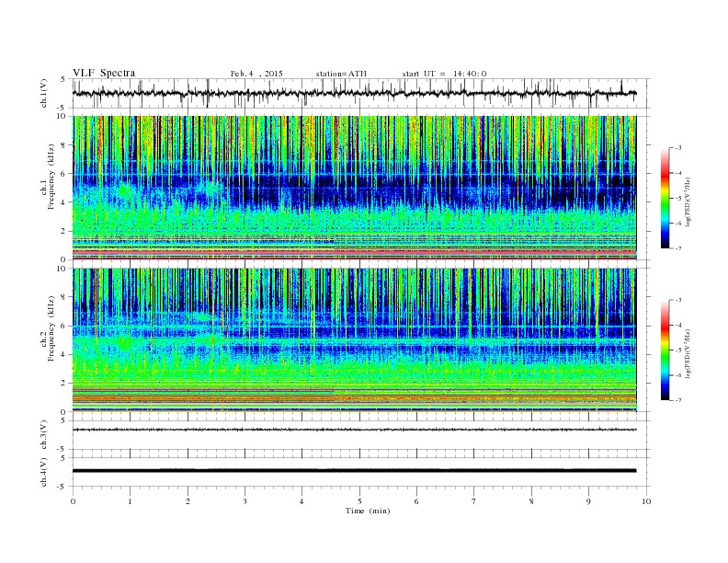Click the '4' tick on time axis

301,501
